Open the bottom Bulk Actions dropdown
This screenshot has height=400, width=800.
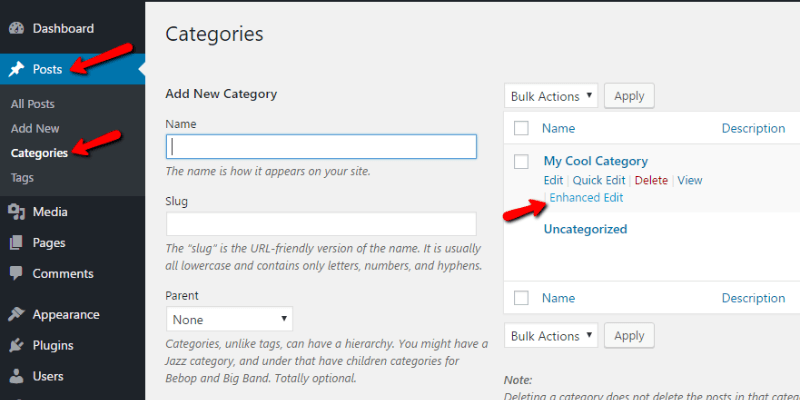(x=551, y=334)
